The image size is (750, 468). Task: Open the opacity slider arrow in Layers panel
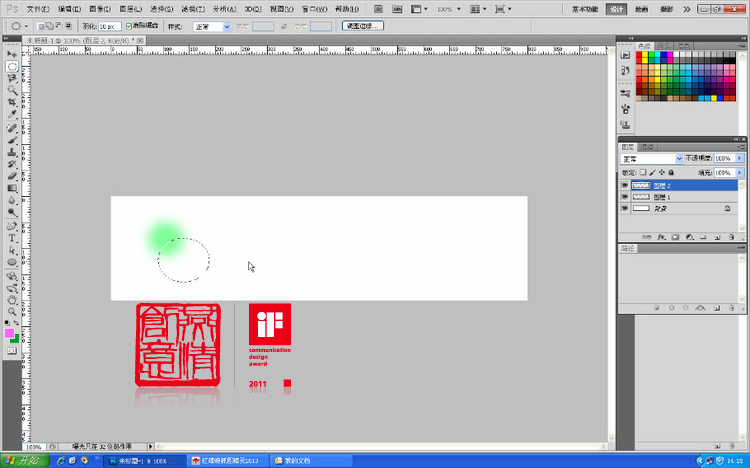tap(740, 158)
